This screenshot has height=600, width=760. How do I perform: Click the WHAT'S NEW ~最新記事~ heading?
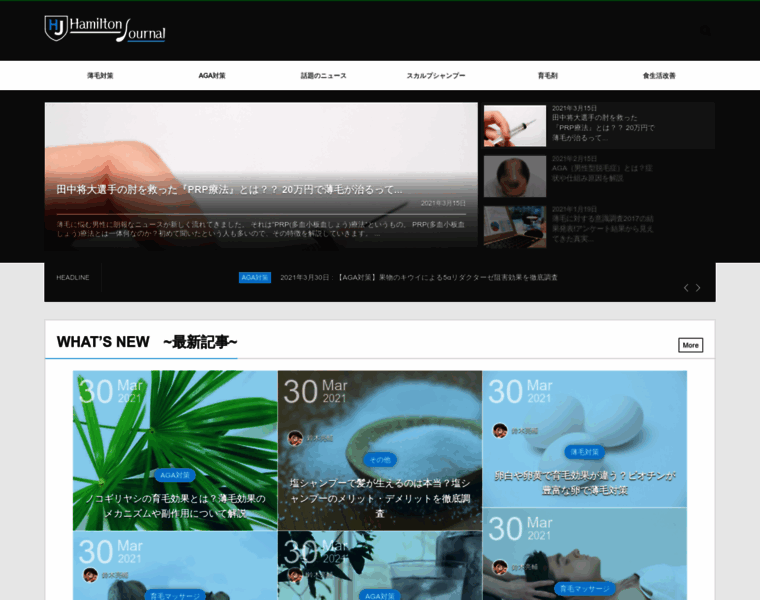click(147, 342)
